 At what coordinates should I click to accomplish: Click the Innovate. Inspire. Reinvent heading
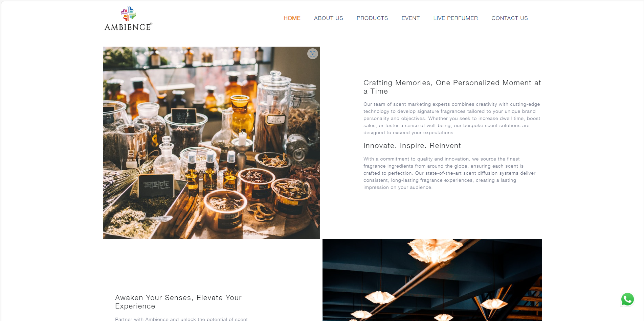(412, 146)
